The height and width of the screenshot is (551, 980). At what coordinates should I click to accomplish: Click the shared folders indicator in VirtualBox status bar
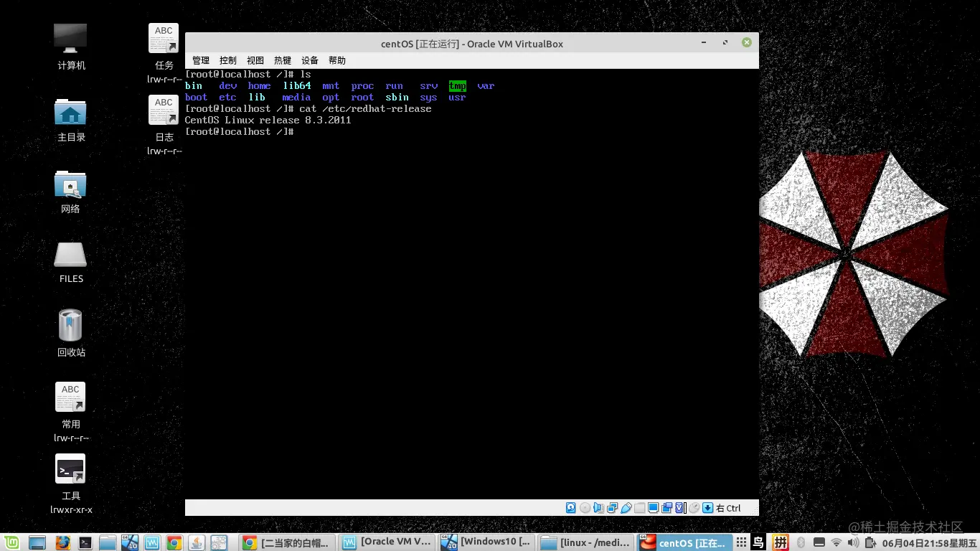(639, 508)
